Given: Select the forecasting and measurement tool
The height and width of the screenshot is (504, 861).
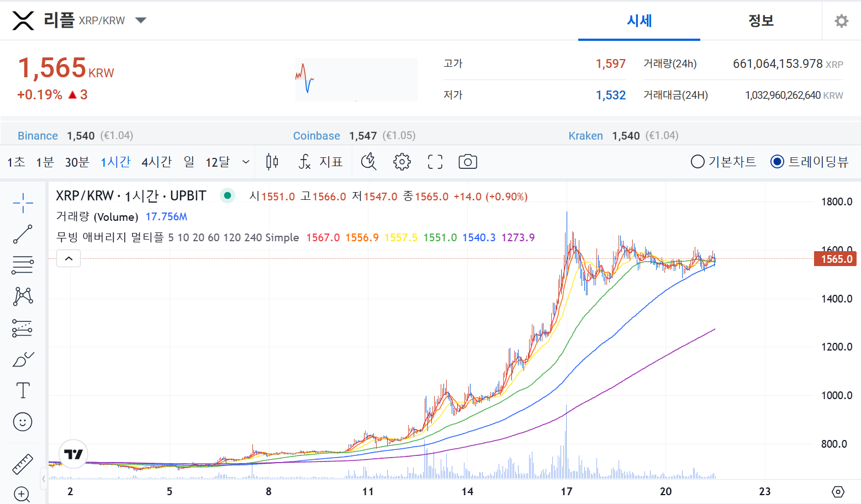Looking at the screenshot, I should tap(23, 328).
